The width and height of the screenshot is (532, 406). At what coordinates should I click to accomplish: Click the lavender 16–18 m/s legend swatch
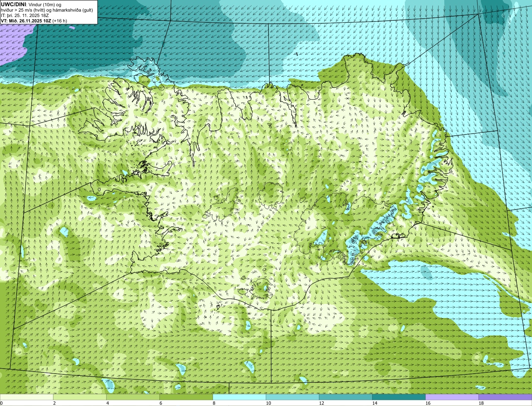(x=452, y=397)
